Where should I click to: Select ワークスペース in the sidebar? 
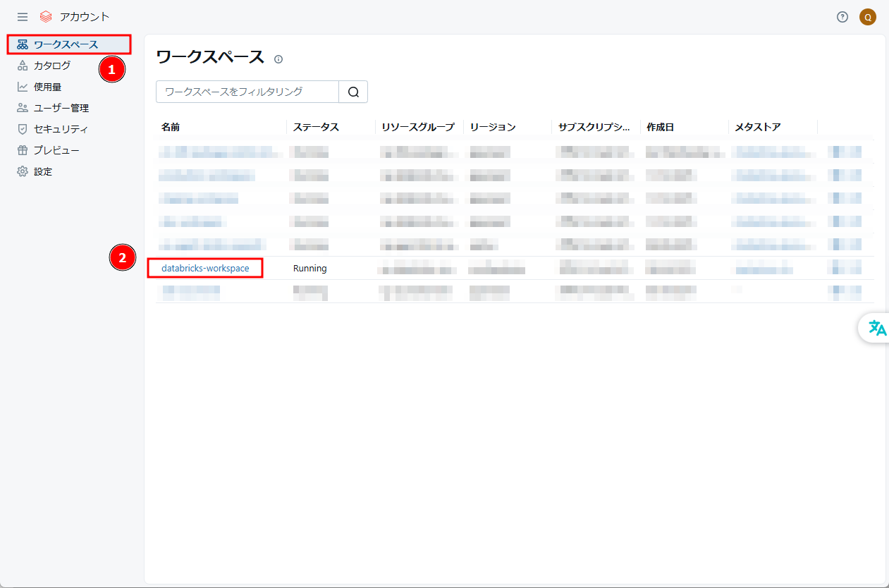point(66,44)
